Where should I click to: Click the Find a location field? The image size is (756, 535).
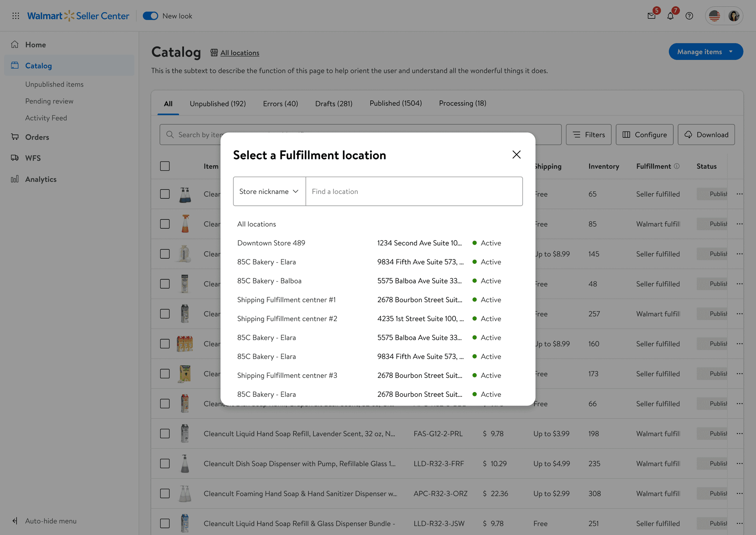point(413,191)
